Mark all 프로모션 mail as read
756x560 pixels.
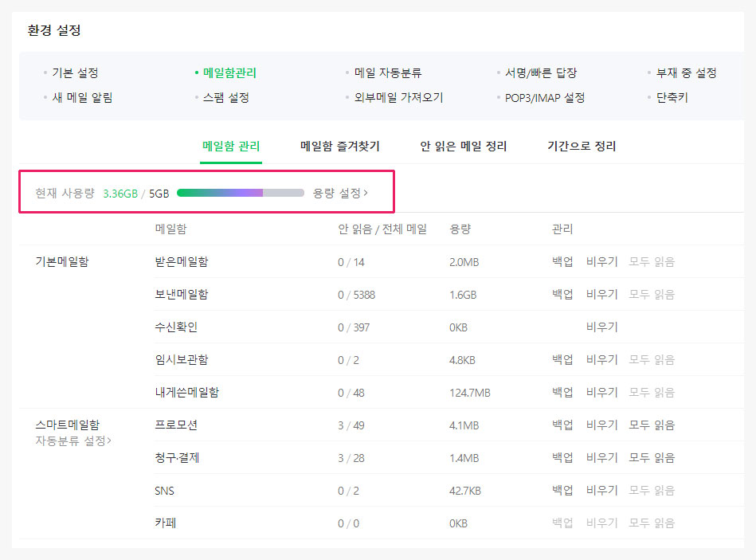(x=651, y=425)
